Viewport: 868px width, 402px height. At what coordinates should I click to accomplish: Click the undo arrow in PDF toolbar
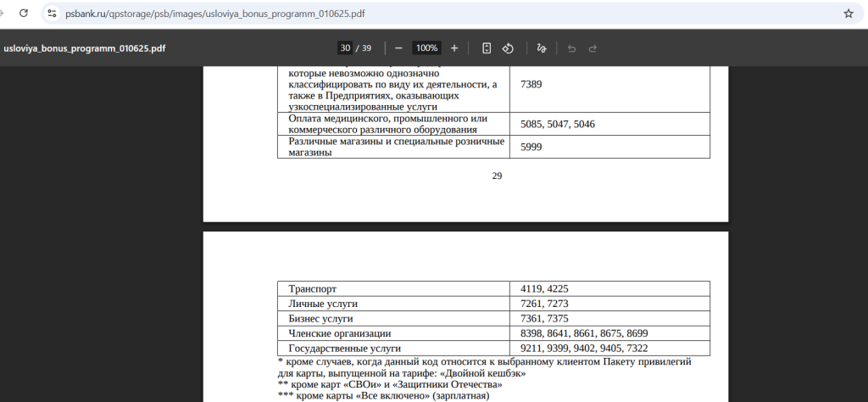(571, 48)
